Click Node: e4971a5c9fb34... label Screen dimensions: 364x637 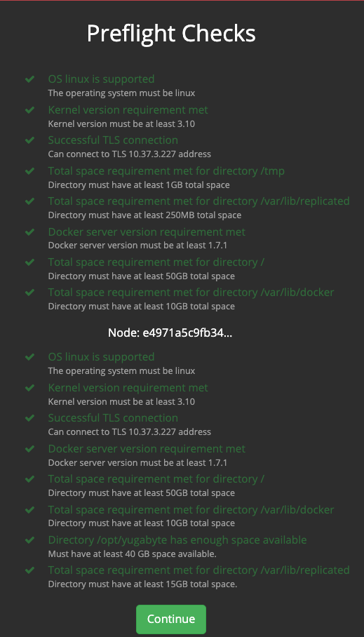pos(170,333)
